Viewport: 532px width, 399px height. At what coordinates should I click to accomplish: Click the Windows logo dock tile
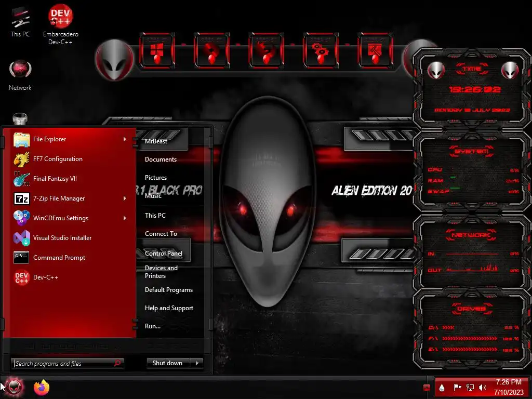click(x=157, y=51)
